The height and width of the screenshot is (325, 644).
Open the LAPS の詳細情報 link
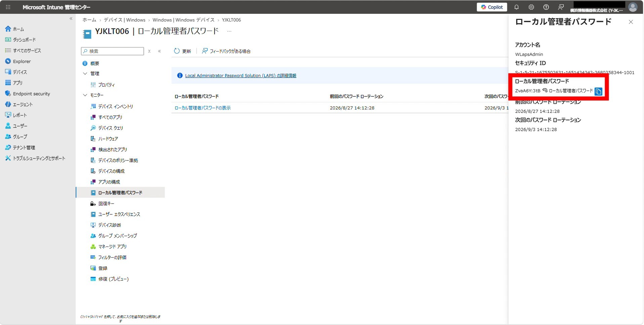pos(241,76)
